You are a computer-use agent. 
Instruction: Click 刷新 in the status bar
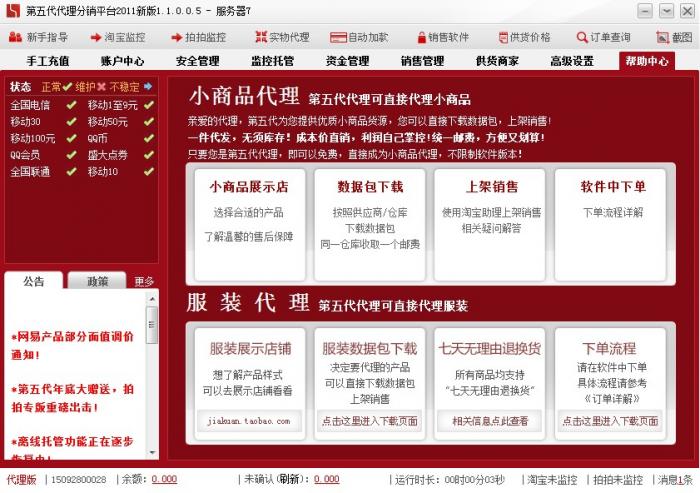tap(289, 479)
